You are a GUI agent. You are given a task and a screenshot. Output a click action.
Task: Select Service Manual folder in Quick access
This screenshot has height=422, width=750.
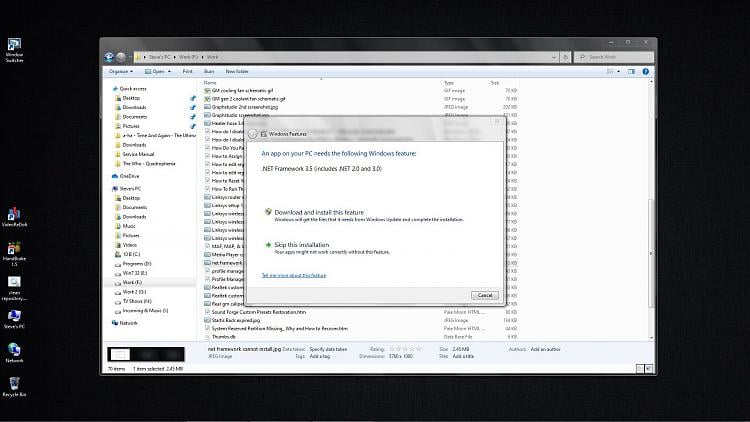[x=138, y=154]
